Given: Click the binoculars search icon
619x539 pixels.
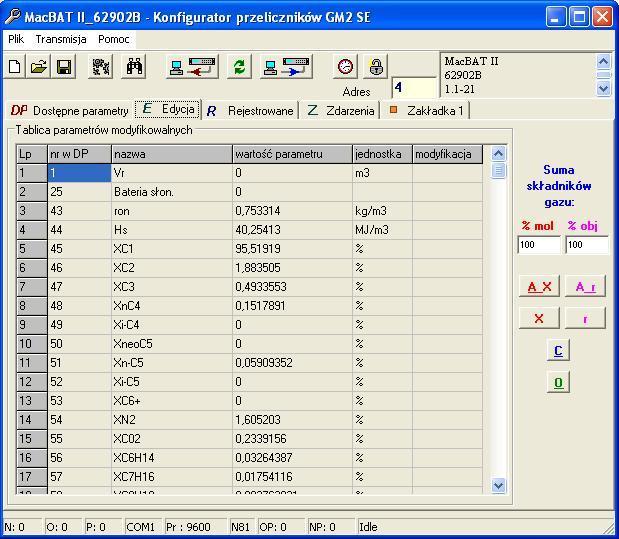Looking at the screenshot, I should [x=134, y=66].
